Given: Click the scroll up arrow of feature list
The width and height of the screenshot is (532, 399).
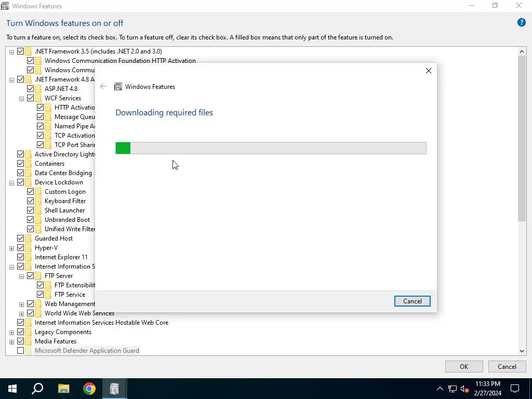Looking at the screenshot, I should point(522,51).
